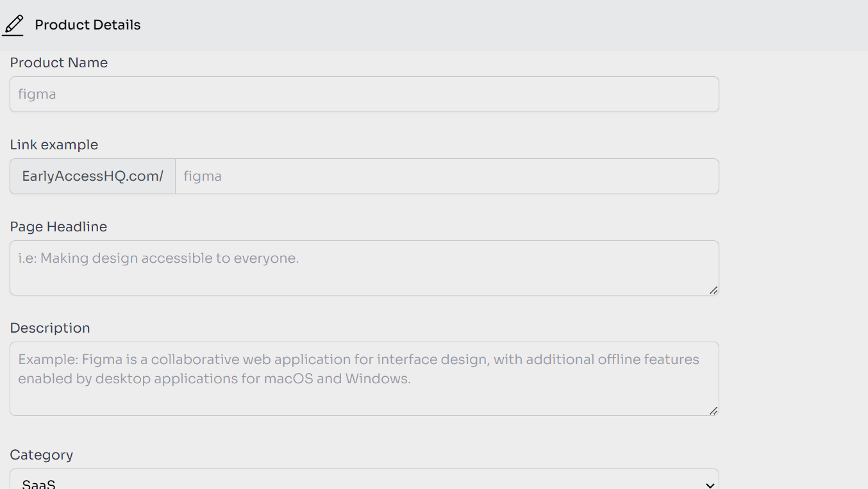Click the Description label
The image size is (868, 489).
tap(50, 328)
